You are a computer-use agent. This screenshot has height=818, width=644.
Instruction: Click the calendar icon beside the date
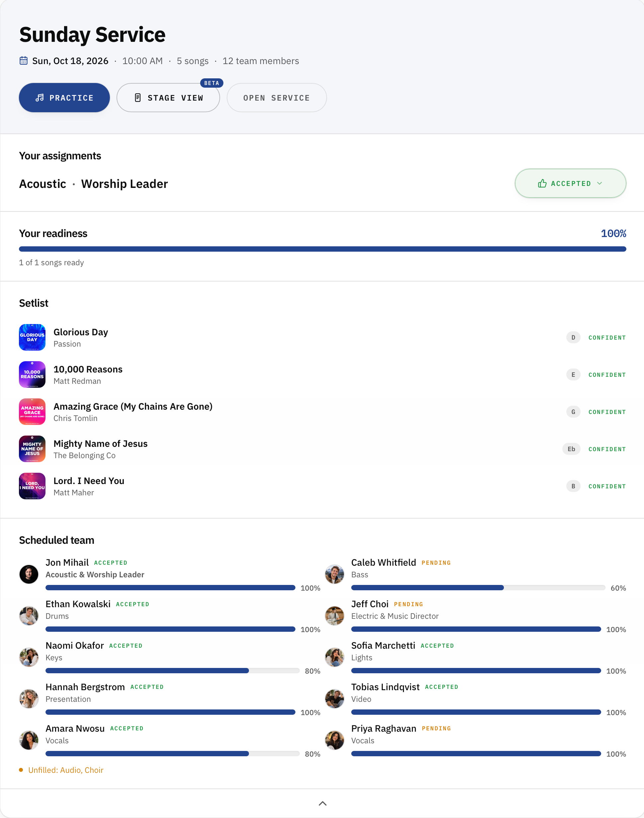point(23,61)
